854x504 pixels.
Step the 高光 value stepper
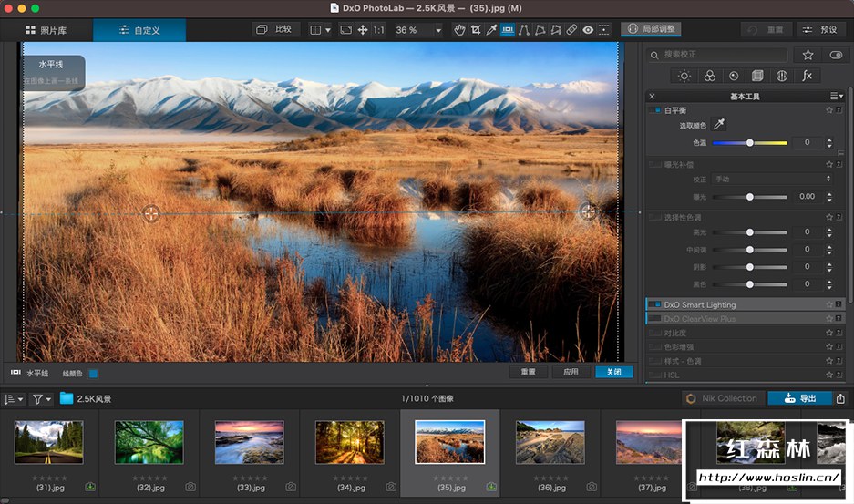829,232
